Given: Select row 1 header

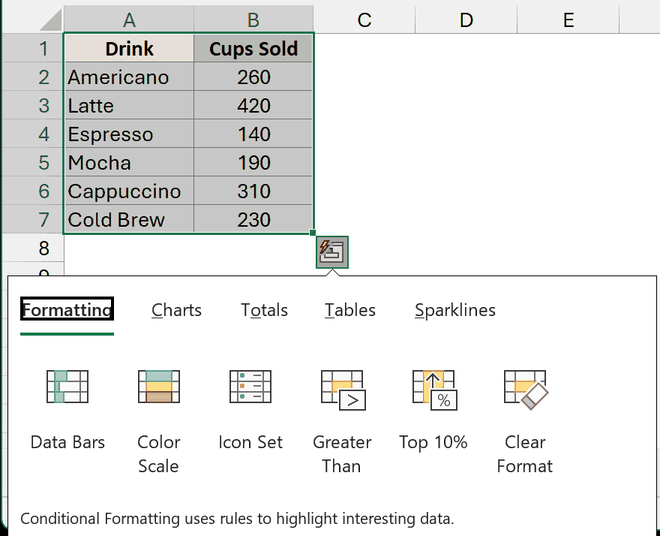Looking at the screenshot, I should 33,48.
